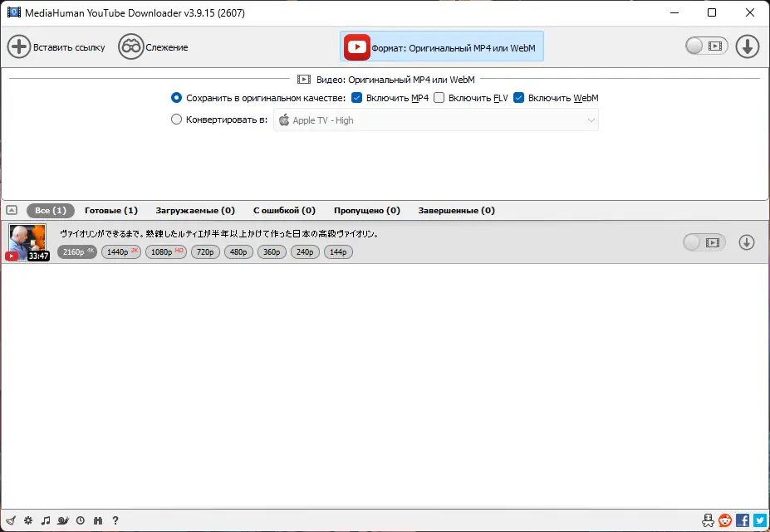The height and width of the screenshot is (532, 770).
Task: Check the 'Включить FLV' checkbox
Action: pyautogui.click(x=439, y=98)
